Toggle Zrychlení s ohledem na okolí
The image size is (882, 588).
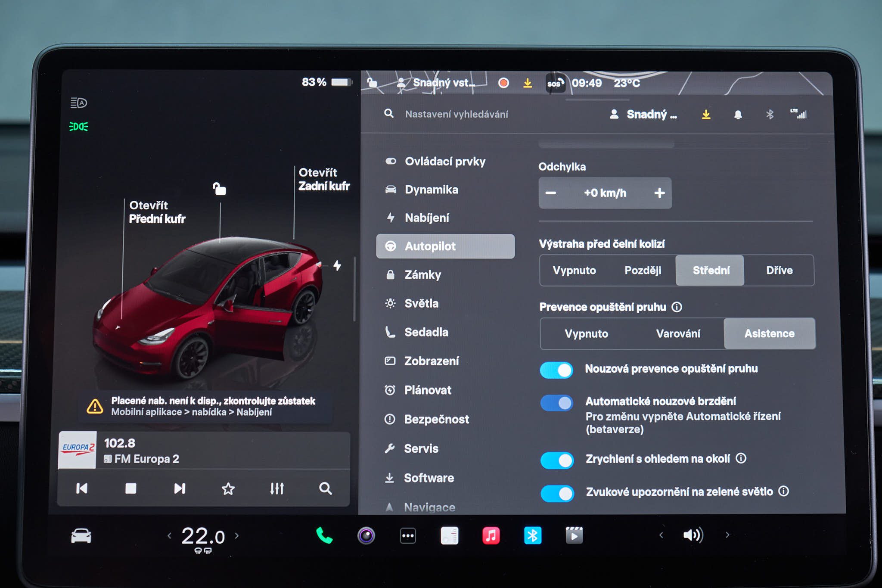click(557, 460)
